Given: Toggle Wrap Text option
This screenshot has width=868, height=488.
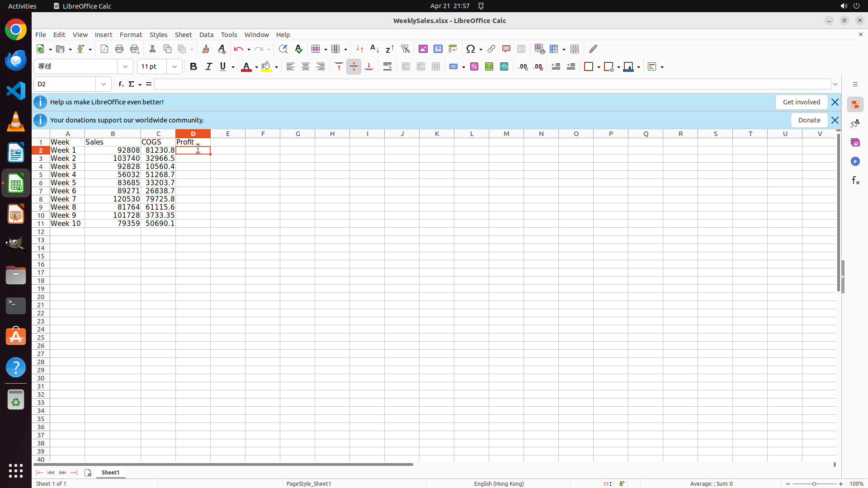Looking at the screenshot, I should (387, 66).
